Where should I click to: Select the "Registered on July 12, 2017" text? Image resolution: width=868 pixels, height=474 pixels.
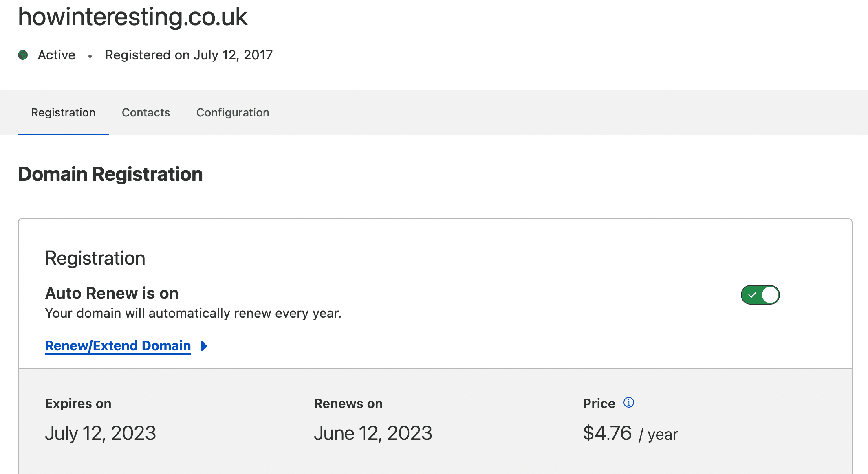point(189,55)
